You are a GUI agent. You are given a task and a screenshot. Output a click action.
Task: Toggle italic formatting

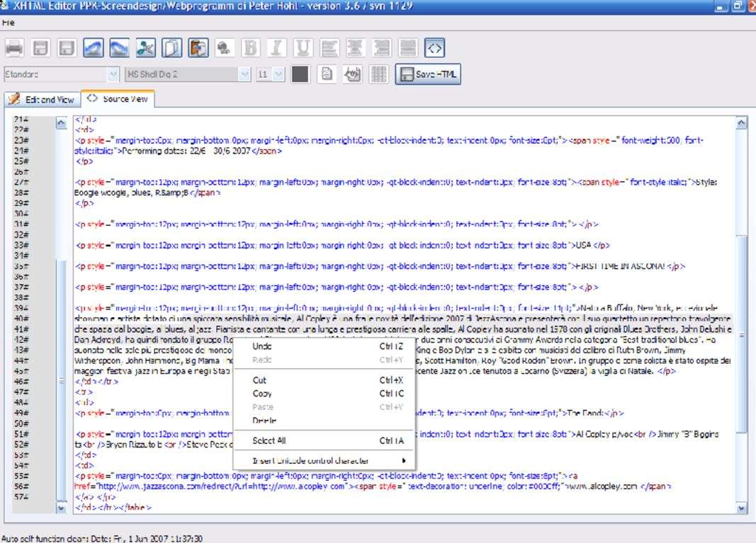click(x=277, y=47)
